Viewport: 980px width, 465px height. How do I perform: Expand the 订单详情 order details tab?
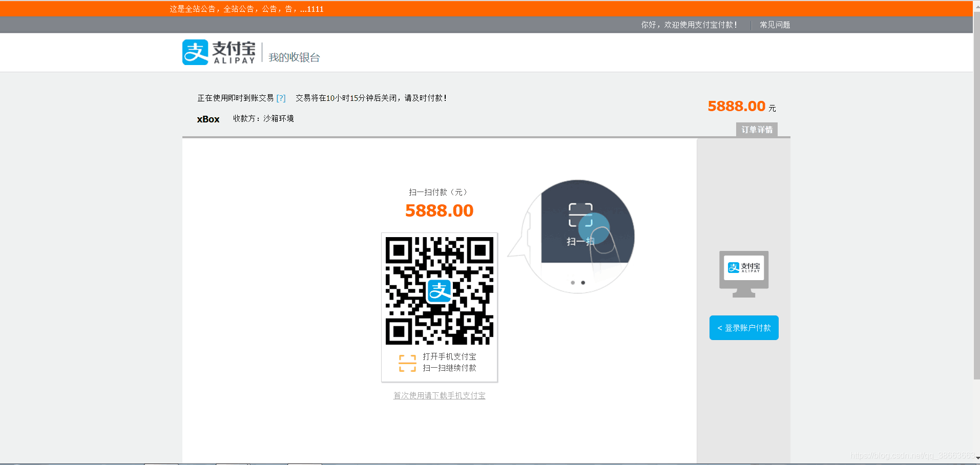[x=757, y=130]
